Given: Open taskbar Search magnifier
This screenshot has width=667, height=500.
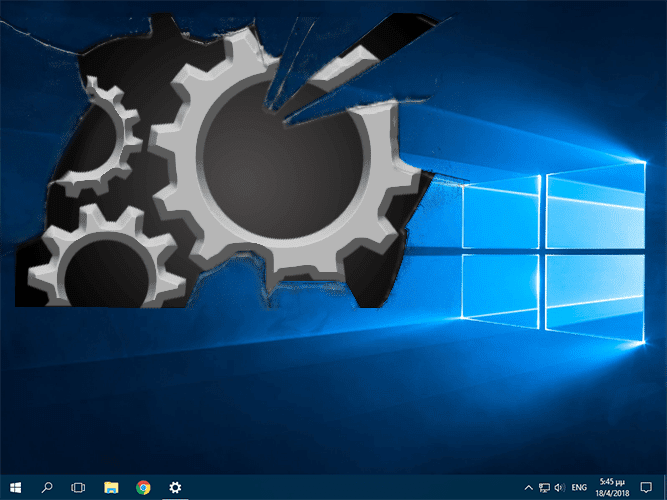Looking at the screenshot, I should [x=47, y=487].
